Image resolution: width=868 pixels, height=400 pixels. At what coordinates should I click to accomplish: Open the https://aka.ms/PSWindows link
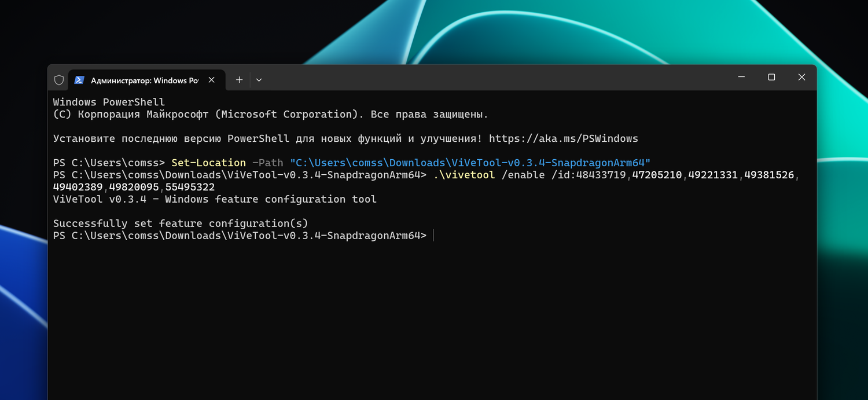click(563, 138)
